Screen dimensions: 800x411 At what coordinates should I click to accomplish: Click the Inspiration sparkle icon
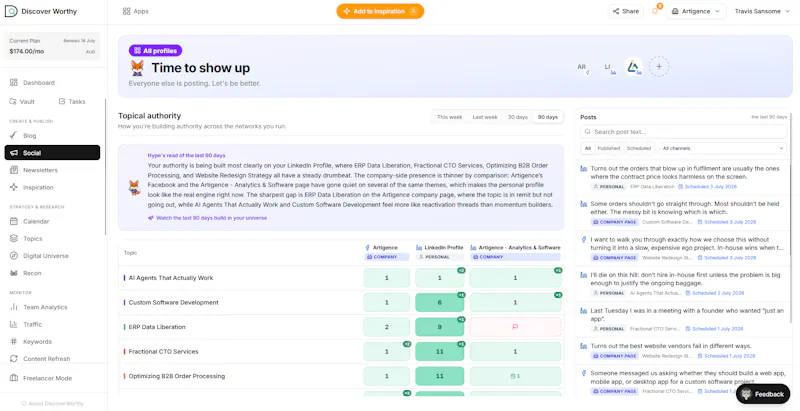14,187
